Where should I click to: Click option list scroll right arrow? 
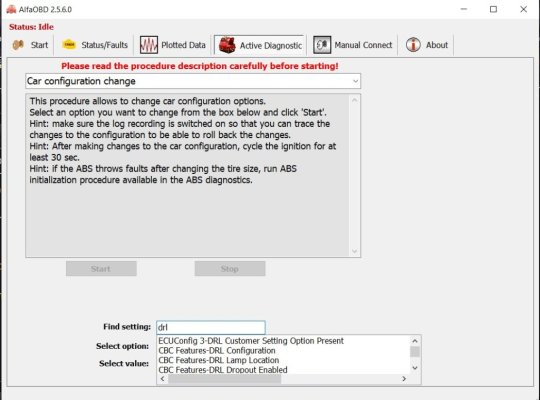click(x=404, y=379)
